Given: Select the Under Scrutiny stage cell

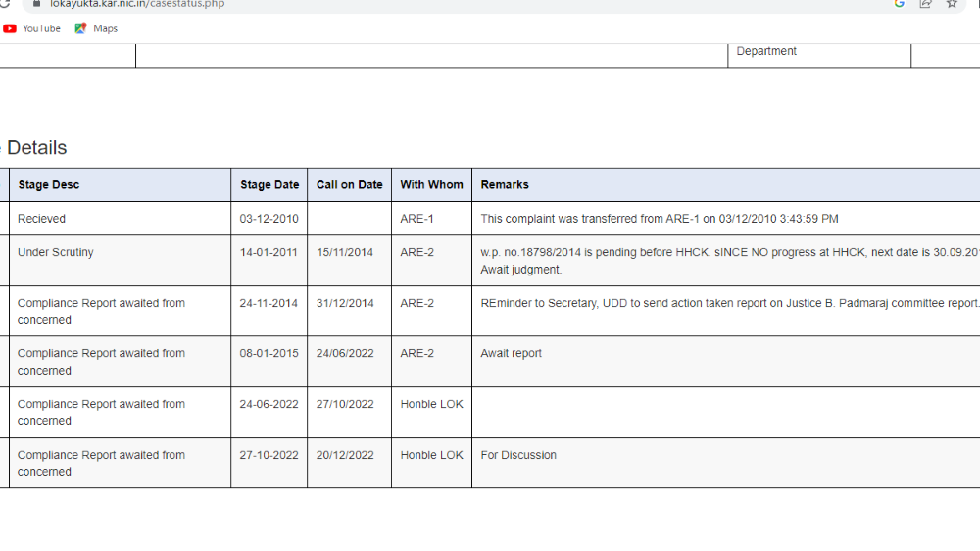Looking at the screenshot, I should click(56, 252).
